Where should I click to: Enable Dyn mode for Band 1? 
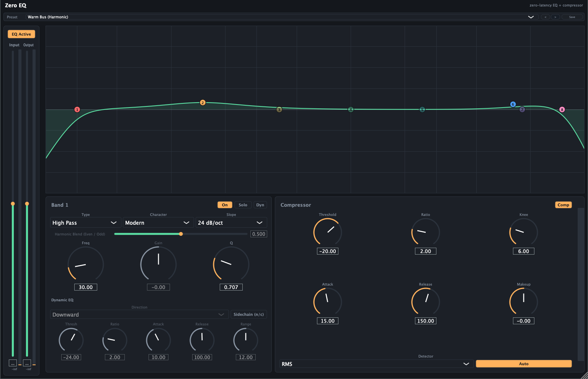click(x=260, y=205)
